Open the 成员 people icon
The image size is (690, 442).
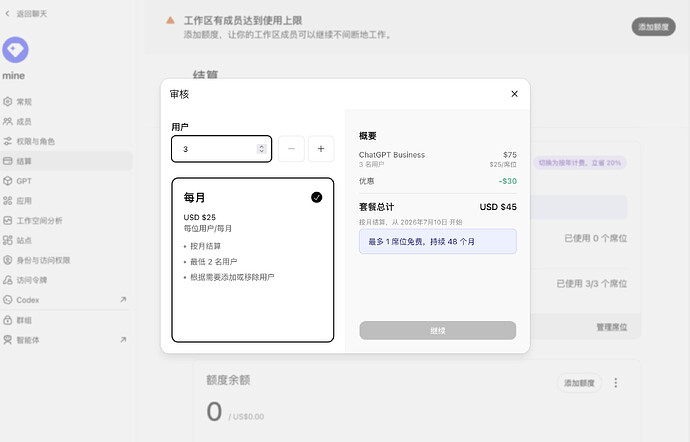[7, 122]
